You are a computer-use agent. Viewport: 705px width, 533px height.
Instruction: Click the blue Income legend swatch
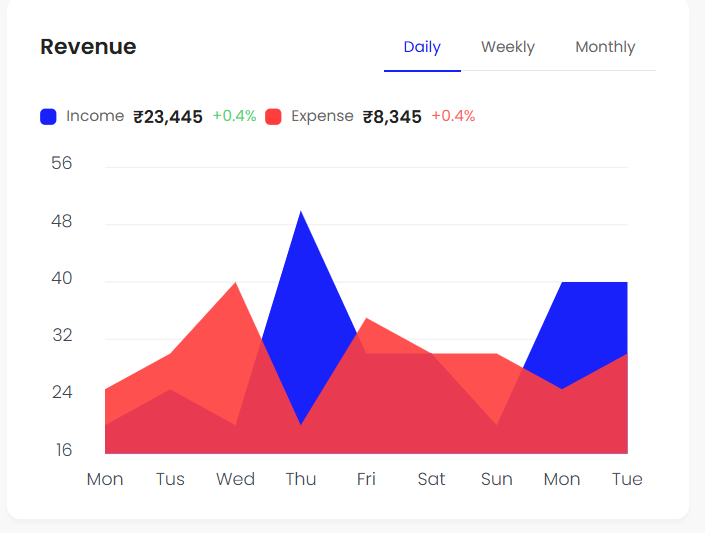[x=48, y=117]
